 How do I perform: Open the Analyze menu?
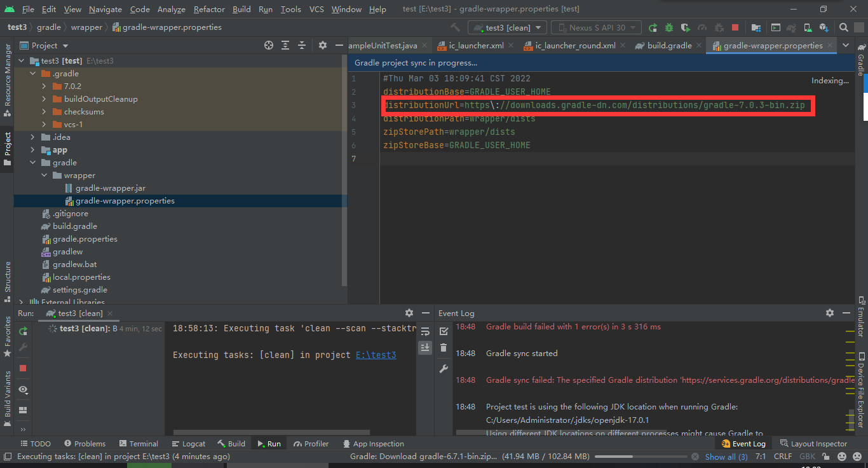click(171, 9)
